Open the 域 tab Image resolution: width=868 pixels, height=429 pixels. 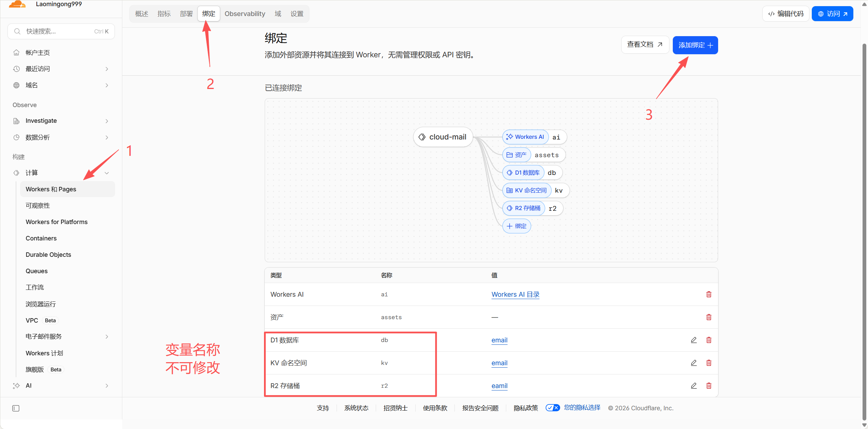[278, 14]
